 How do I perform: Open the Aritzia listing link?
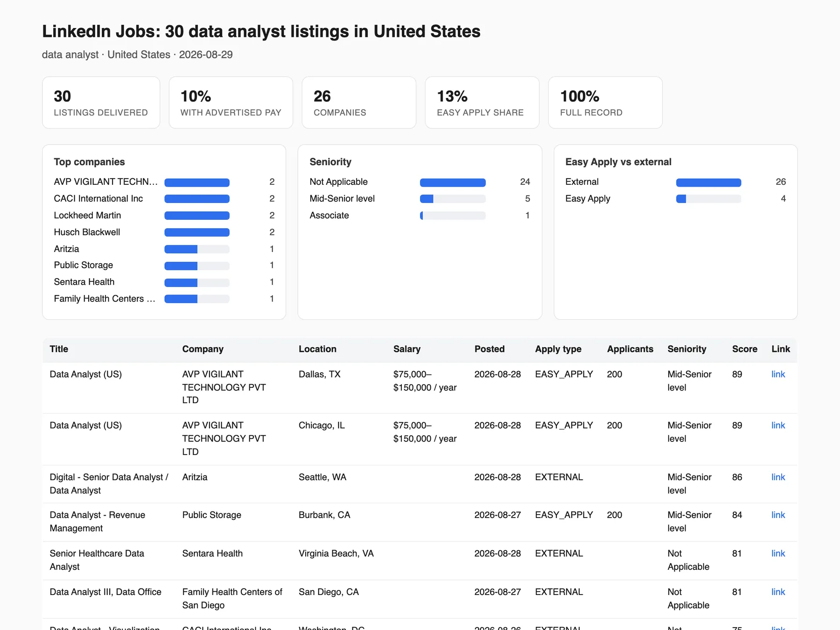point(778,477)
